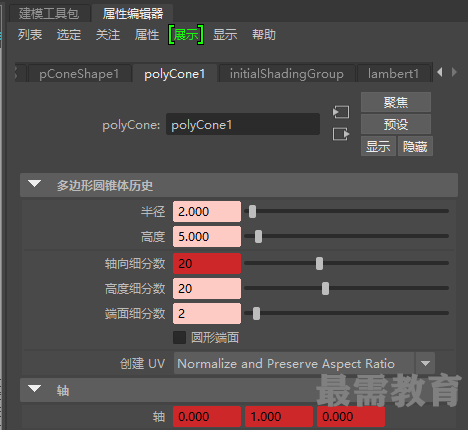
Task: Click the 隐藏 button
Action: click(x=415, y=146)
